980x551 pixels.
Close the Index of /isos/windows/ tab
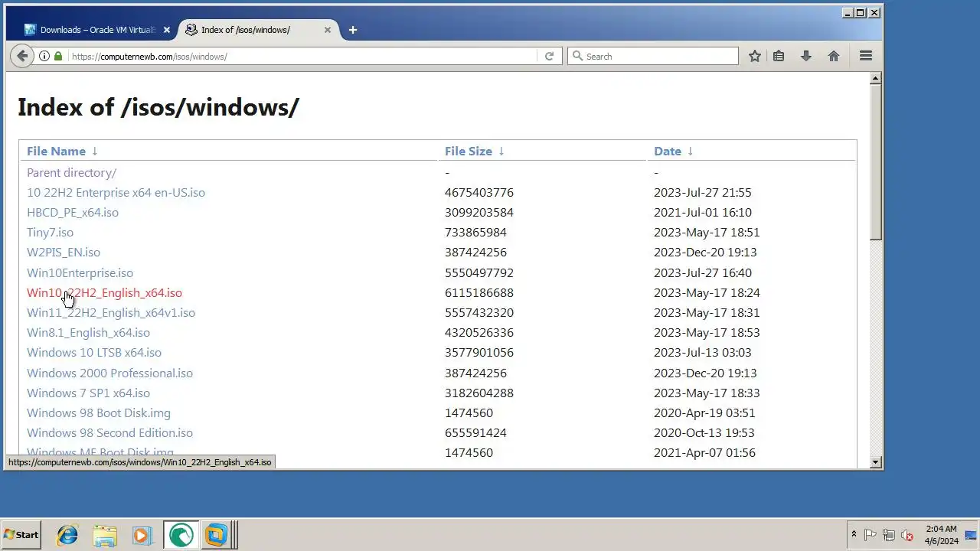(328, 30)
